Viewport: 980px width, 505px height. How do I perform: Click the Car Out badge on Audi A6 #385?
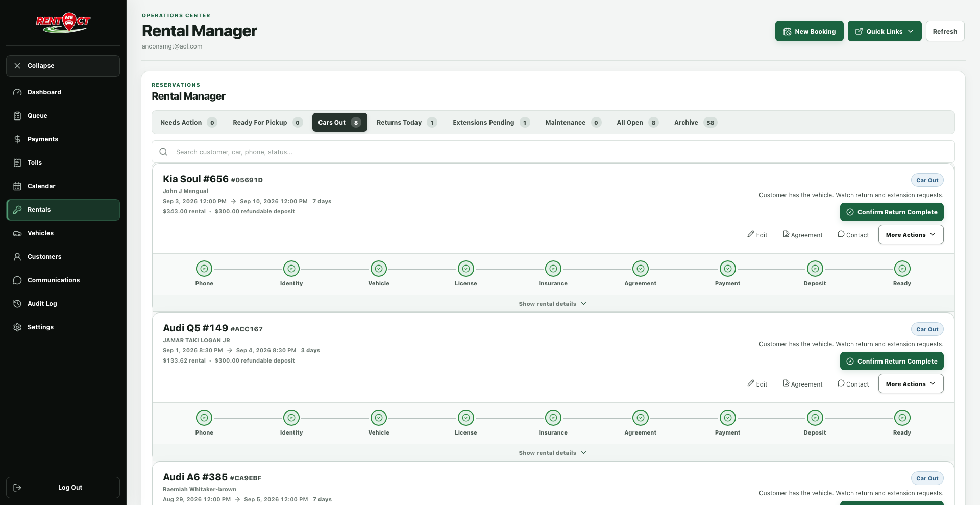[x=927, y=478]
